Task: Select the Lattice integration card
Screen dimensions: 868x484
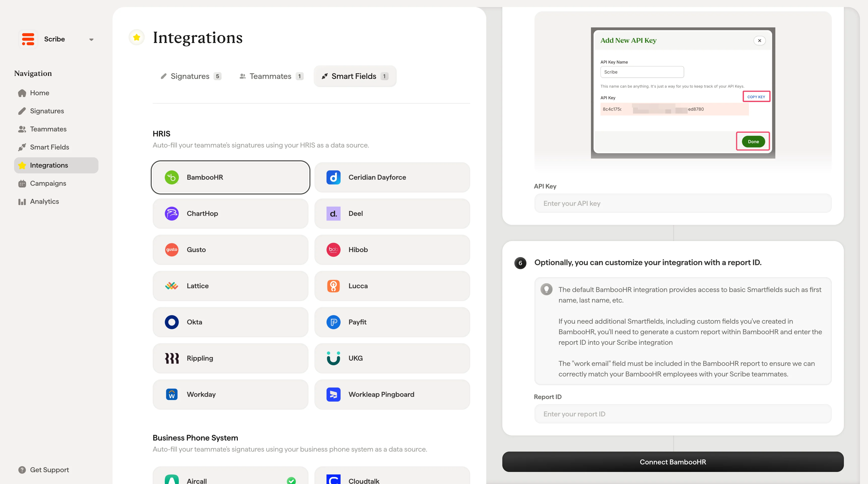Action: 230,286
